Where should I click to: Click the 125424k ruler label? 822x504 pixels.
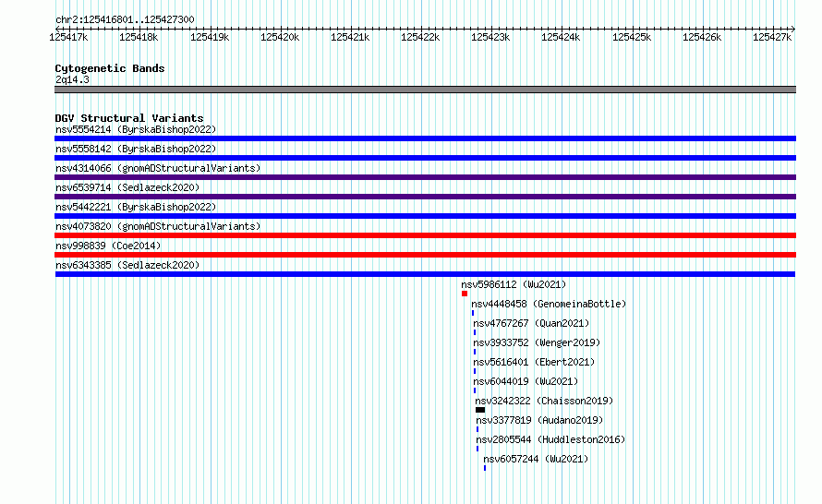[x=561, y=37]
